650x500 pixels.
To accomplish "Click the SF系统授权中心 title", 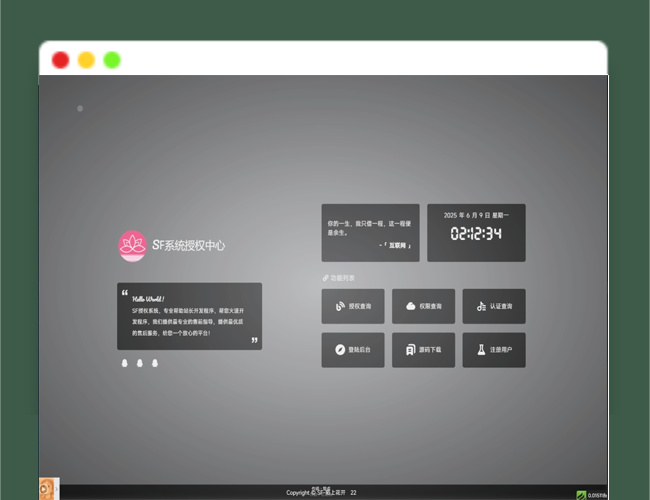I will 188,245.
